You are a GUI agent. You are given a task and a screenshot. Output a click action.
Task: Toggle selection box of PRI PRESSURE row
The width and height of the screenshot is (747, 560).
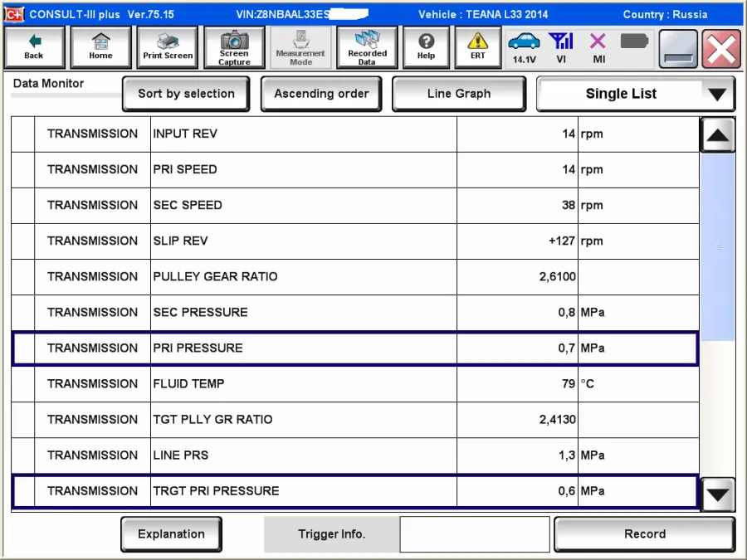click(24, 348)
